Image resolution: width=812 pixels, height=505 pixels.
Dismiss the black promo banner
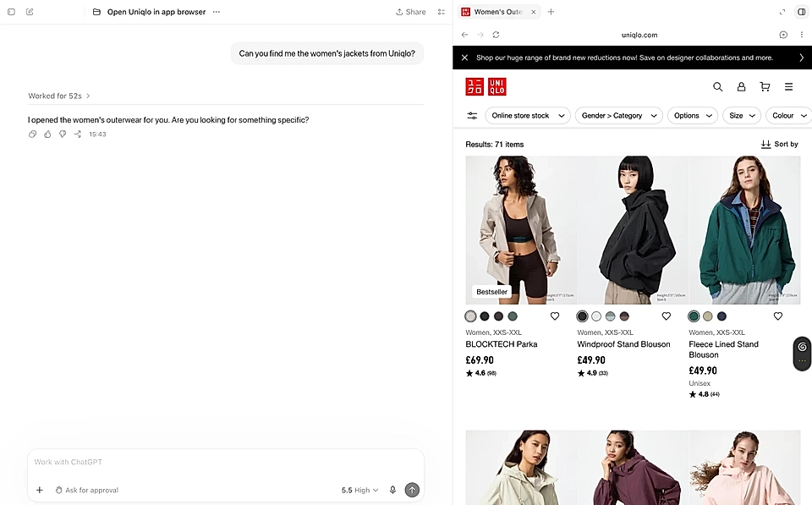(464, 58)
